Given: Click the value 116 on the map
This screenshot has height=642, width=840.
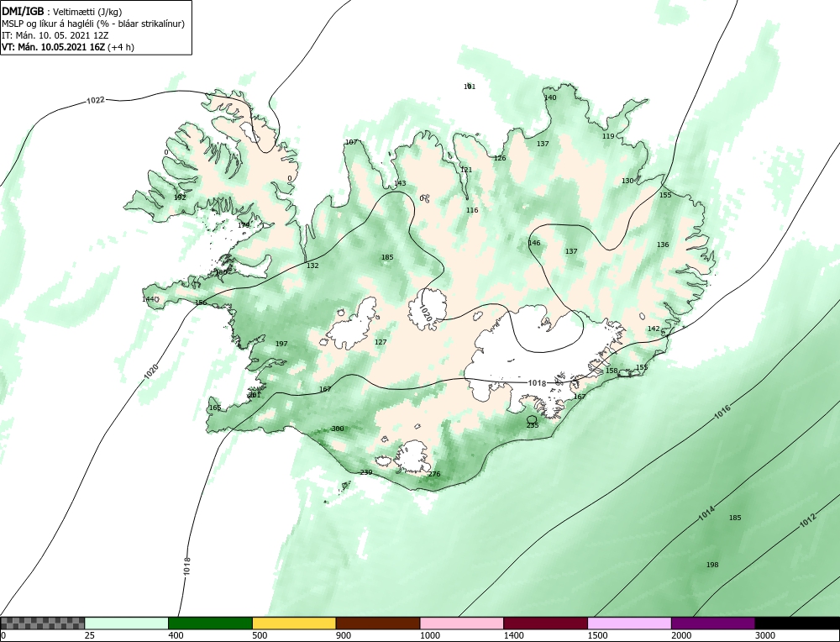Looking at the screenshot, I should [472, 210].
